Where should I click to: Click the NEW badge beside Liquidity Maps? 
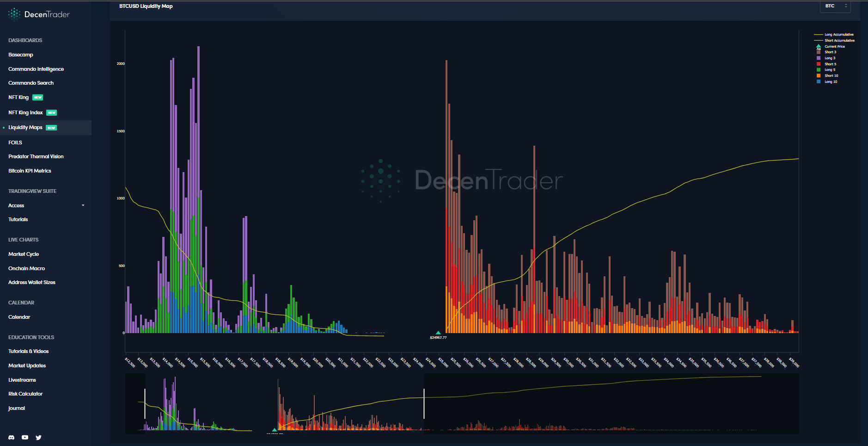pyautogui.click(x=51, y=128)
